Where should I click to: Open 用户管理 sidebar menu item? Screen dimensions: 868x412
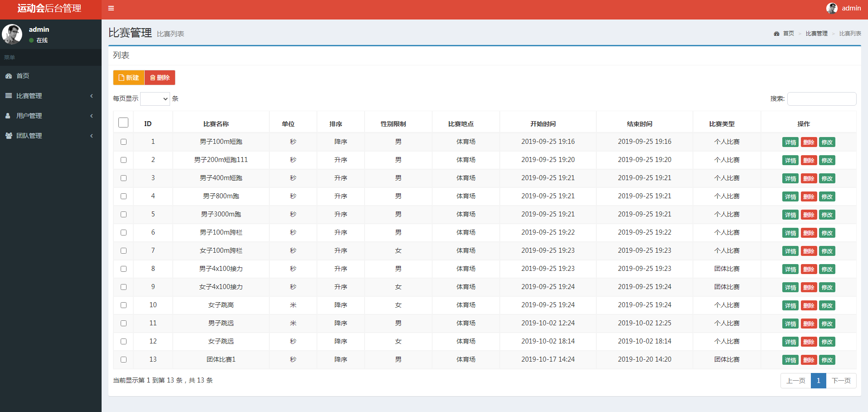[51, 116]
